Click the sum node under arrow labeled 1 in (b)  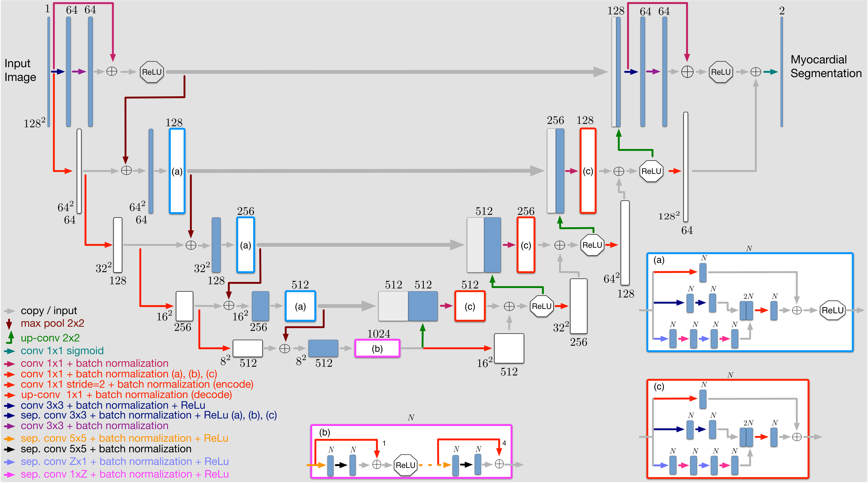click(x=377, y=464)
